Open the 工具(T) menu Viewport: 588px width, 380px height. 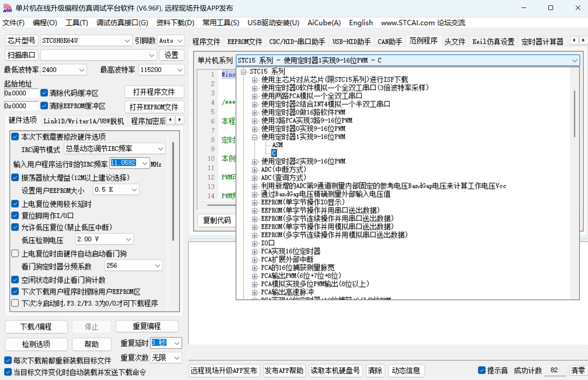pyautogui.click(x=76, y=23)
